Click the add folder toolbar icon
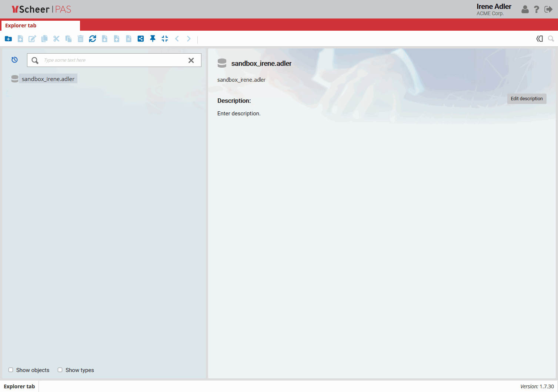 8,39
